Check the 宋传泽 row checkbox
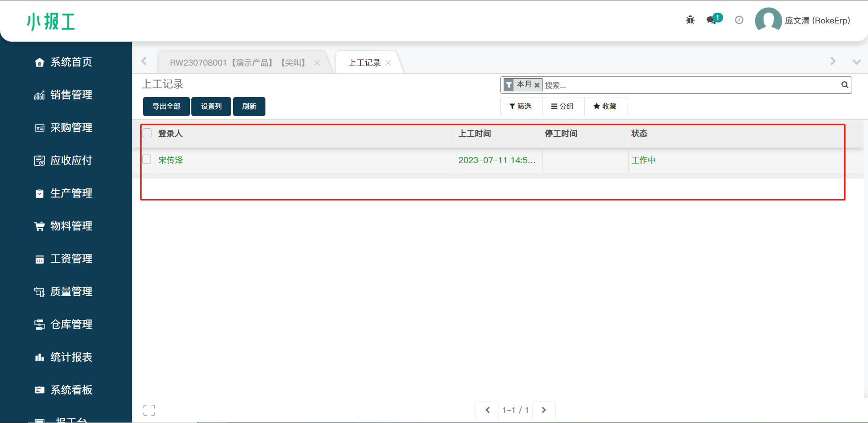The height and width of the screenshot is (423, 868). (147, 160)
